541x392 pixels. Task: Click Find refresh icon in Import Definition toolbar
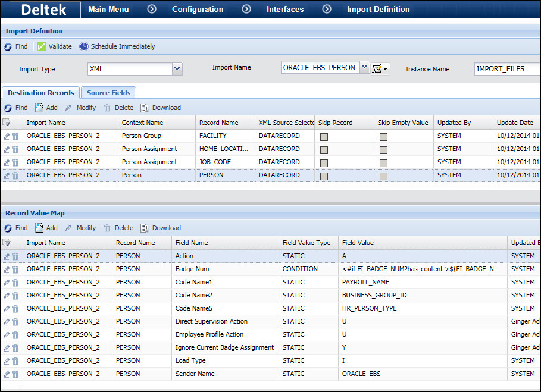[x=8, y=46]
